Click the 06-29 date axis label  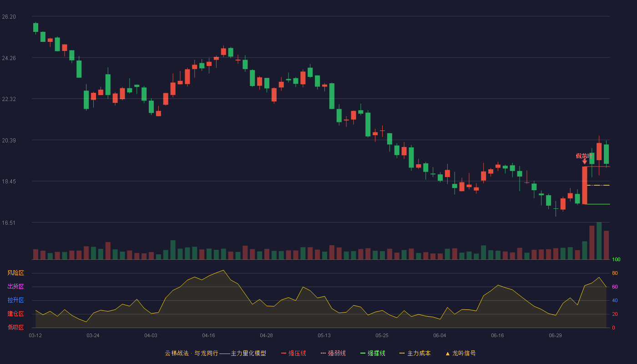(555, 335)
